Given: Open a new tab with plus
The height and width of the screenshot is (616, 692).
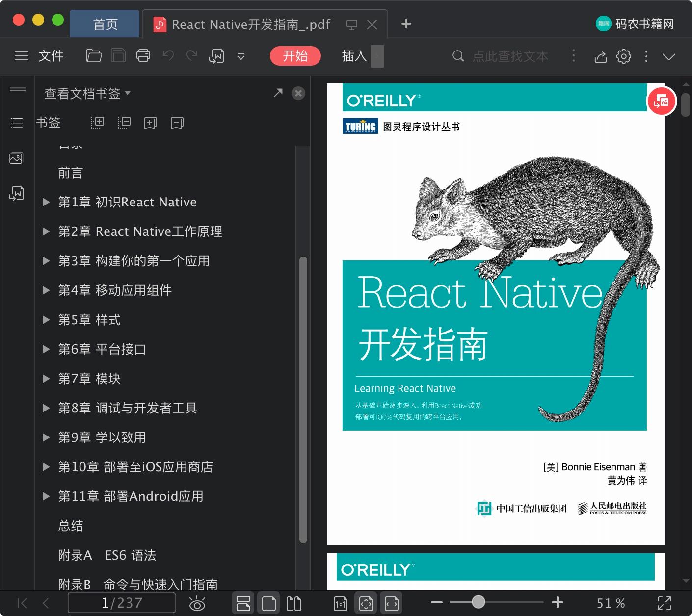Looking at the screenshot, I should 406,24.
